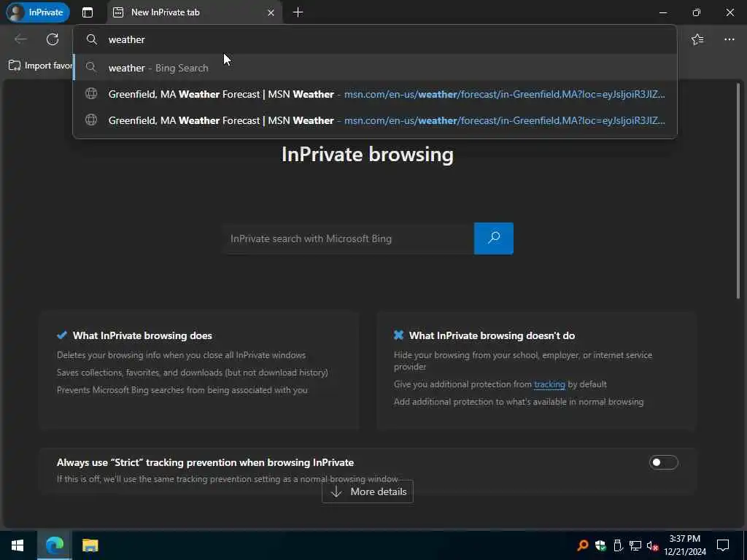This screenshot has width=747, height=560.
Task: Open the Windows Start menu
Action: [x=18, y=545]
